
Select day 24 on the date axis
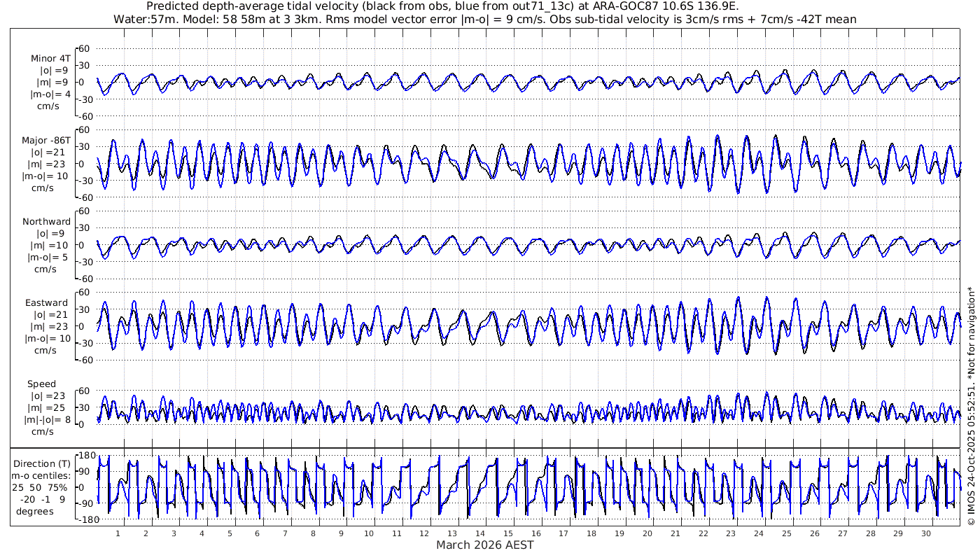(x=759, y=533)
